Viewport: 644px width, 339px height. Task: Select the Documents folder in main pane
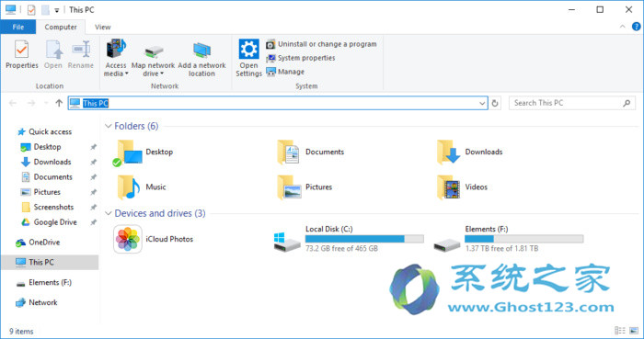311,153
